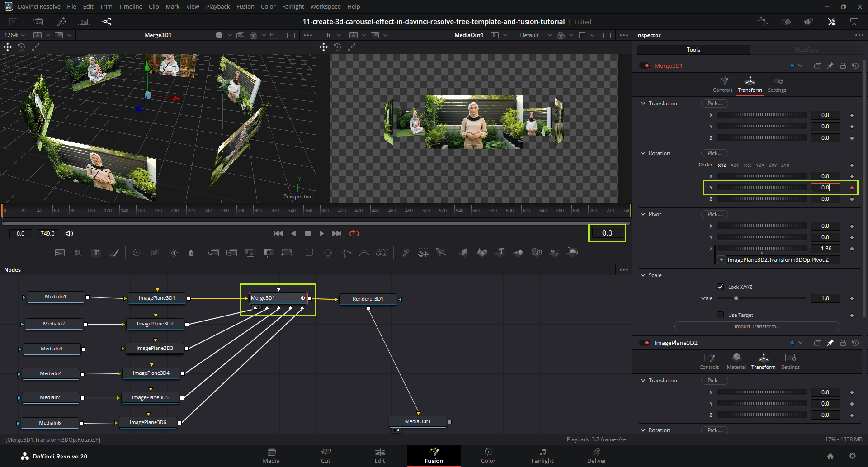Image resolution: width=868 pixels, height=467 pixels.
Task: Click the Blur tool droplet icon
Action: tap(191, 253)
